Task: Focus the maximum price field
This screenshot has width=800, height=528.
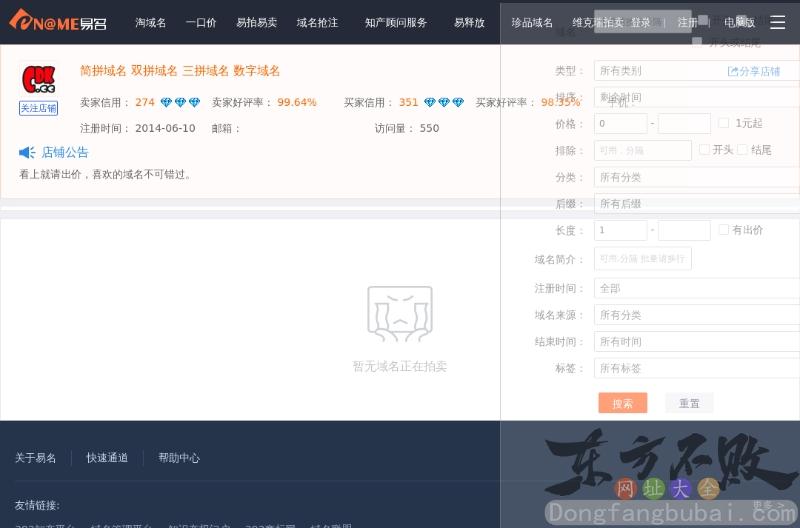Action: (684, 123)
